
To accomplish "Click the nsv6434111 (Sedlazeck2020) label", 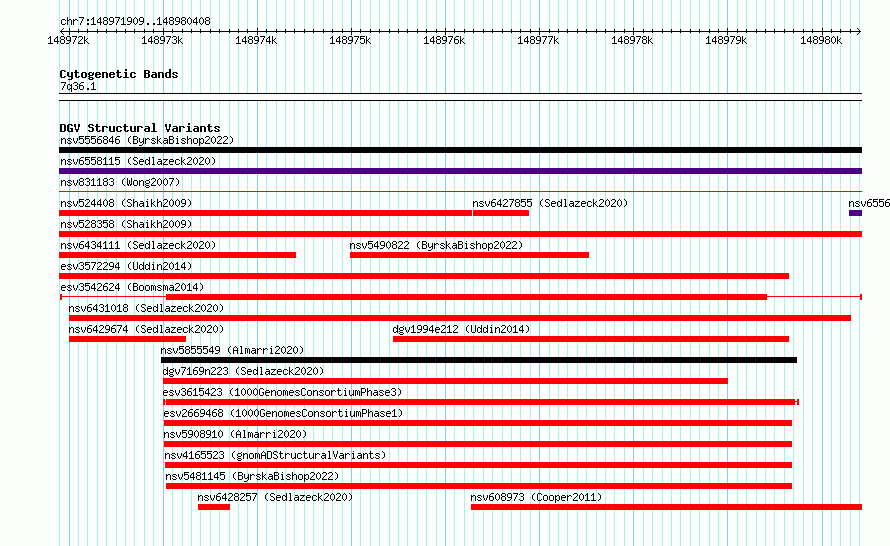I will coord(138,245).
